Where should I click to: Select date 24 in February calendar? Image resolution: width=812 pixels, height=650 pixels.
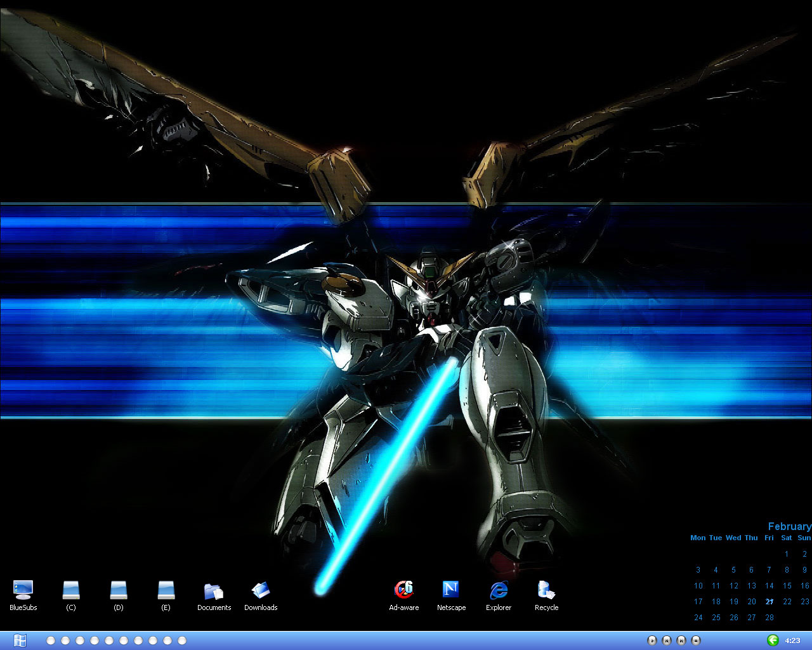tap(698, 618)
